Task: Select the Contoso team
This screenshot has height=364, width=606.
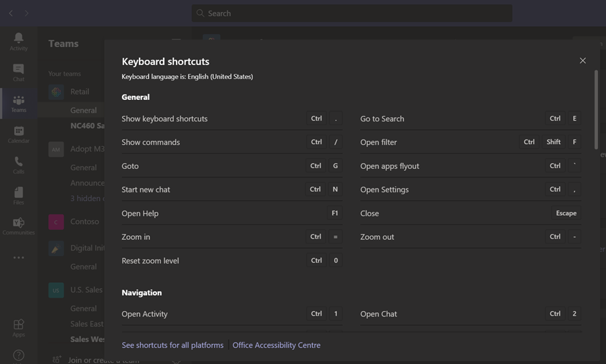Action: click(x=85, y=222)
